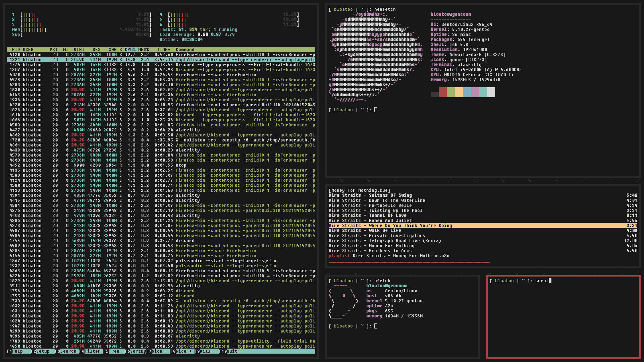Click the scrot command input line
The width and height of the screenshot is (644, 362).
click(x=541, y=281)
